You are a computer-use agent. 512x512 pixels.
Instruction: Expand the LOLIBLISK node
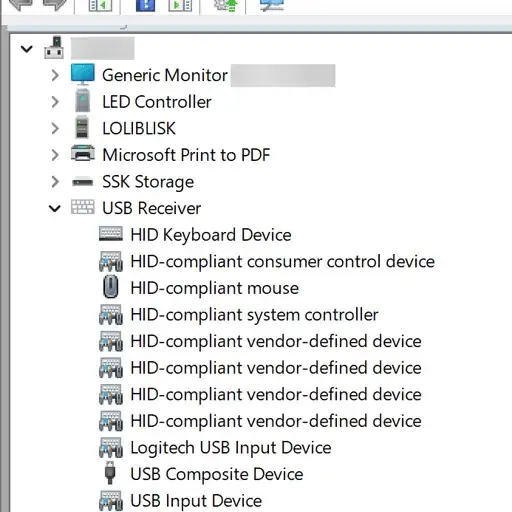point(55,129)
